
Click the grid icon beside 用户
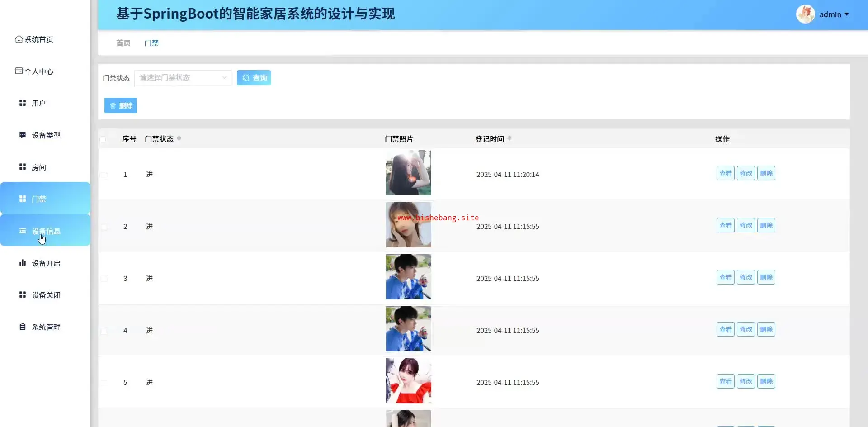(23, 103)
